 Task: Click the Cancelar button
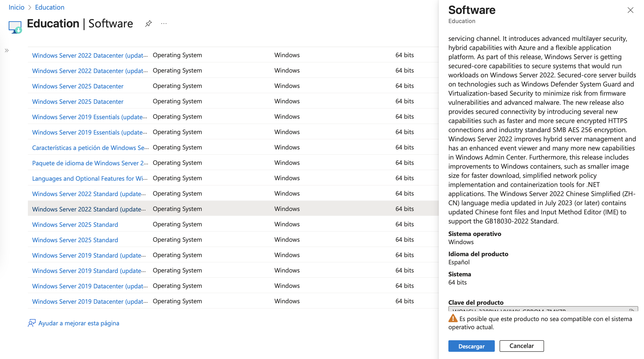click(x=521, y=346)
